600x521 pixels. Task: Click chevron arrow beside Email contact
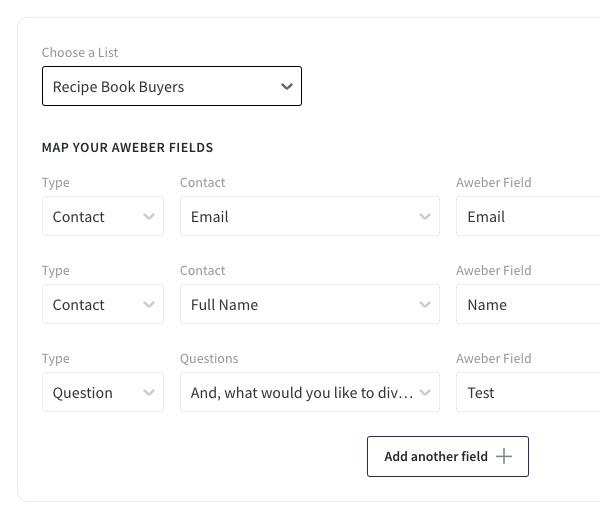click(x=425, y=217)
